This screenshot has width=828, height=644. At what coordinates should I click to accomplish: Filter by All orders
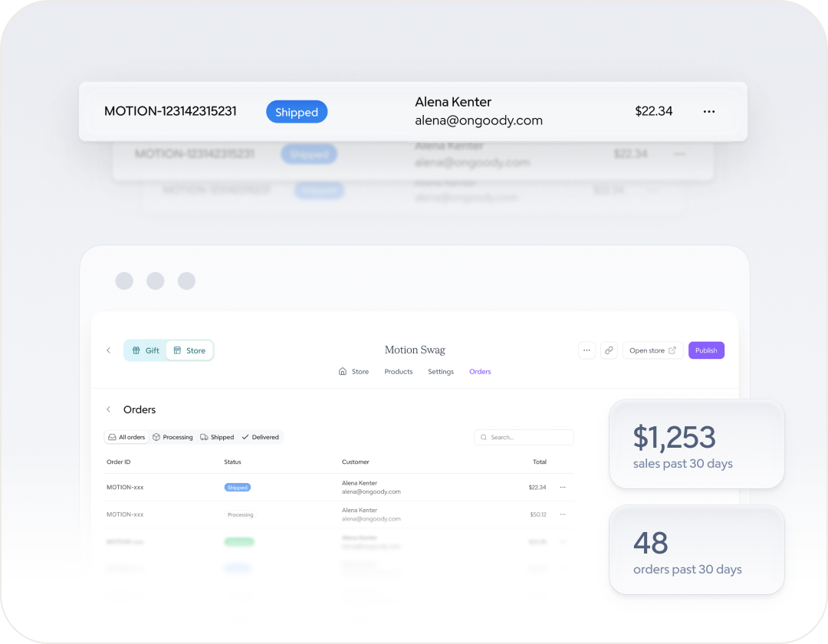(127, 437)
